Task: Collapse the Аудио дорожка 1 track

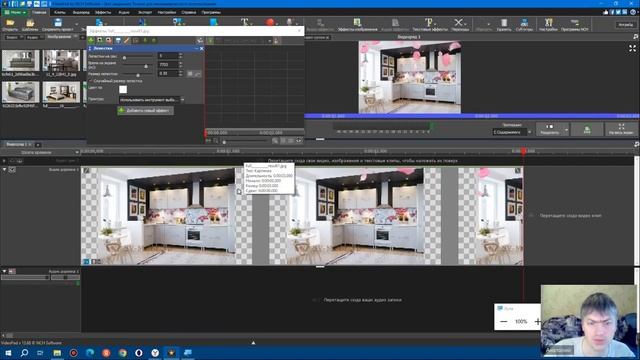Action: point(4,271)
